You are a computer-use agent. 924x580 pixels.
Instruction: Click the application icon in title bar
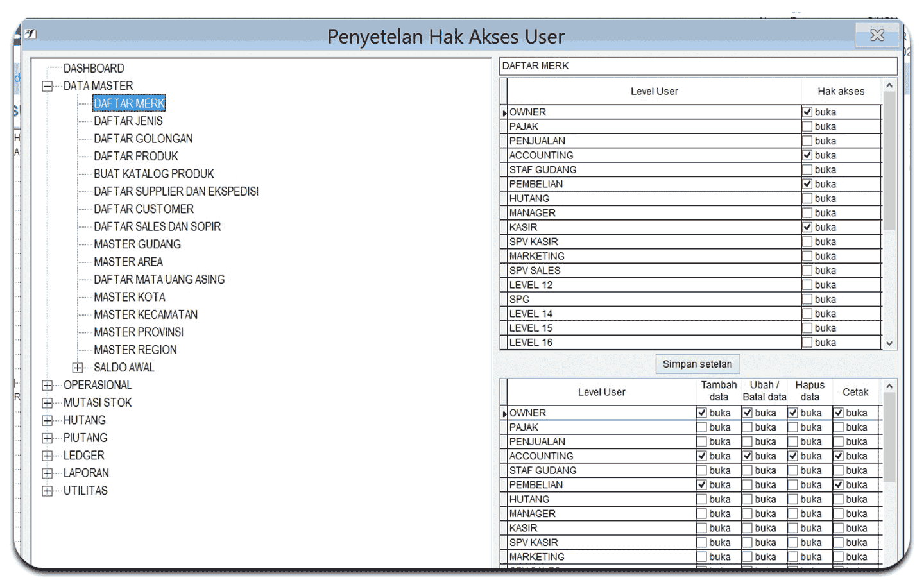(30, 34)
